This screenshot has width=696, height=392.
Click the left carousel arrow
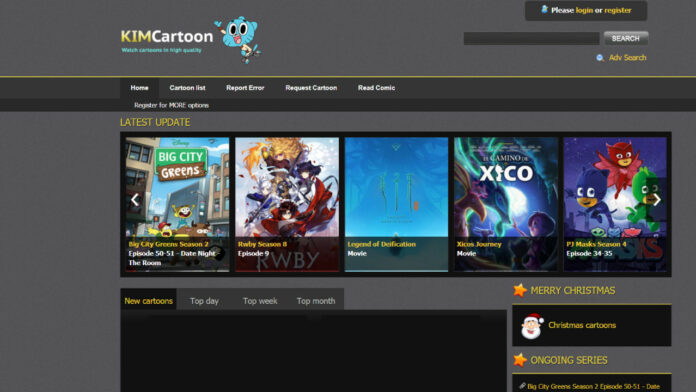click(x=135, y=200)
